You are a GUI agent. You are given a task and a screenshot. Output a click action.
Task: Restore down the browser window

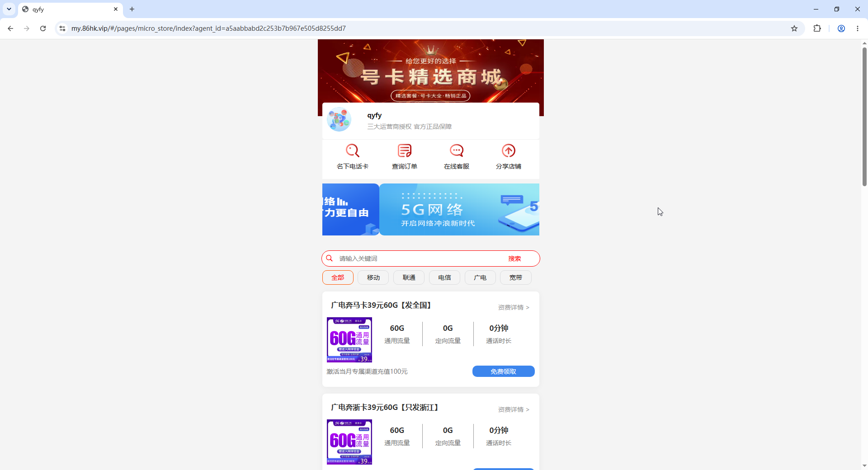(837, 9)
